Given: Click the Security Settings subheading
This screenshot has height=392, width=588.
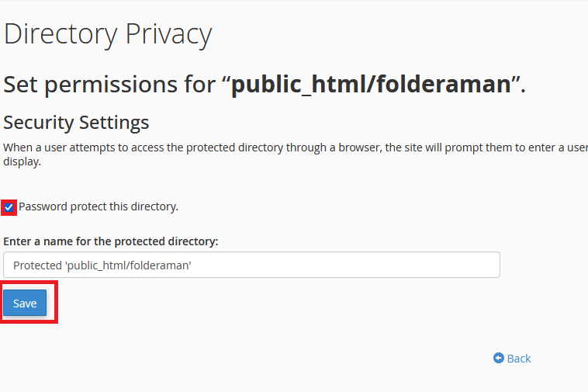Looking at the screenshot, I should point(76,123).
